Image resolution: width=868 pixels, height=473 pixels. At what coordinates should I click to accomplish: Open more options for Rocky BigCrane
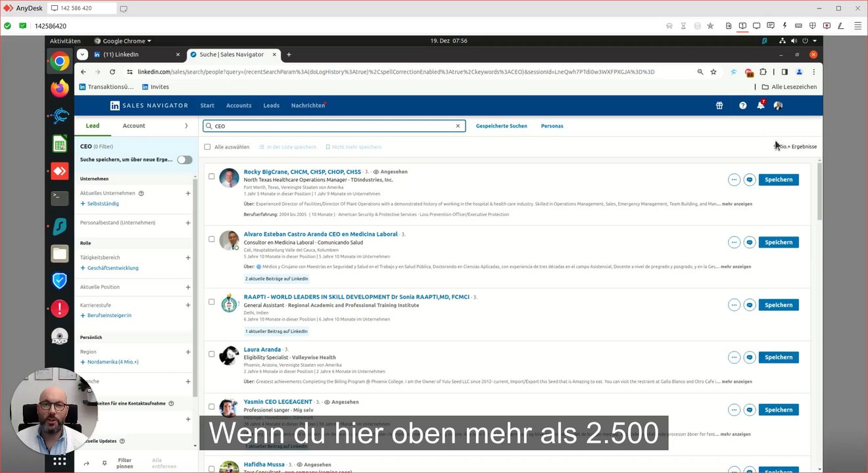click(x=734, y=179)
